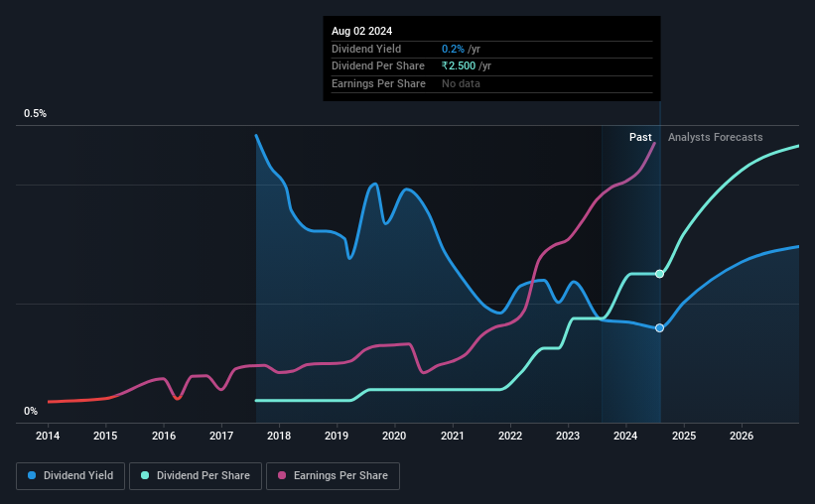The image size is (815, 504).
Task: Click the 2023 x-axis label
Action: pyautogui.click(x=568, y=436)
